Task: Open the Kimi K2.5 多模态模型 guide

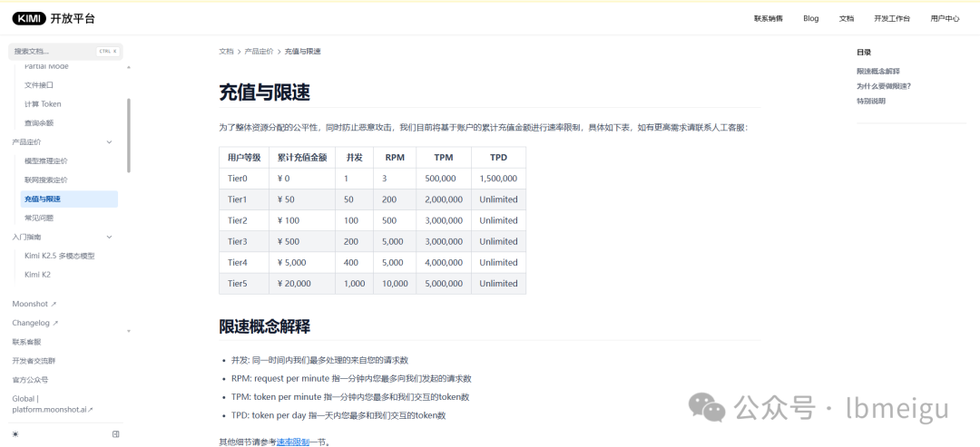Action: pos(59,256)
